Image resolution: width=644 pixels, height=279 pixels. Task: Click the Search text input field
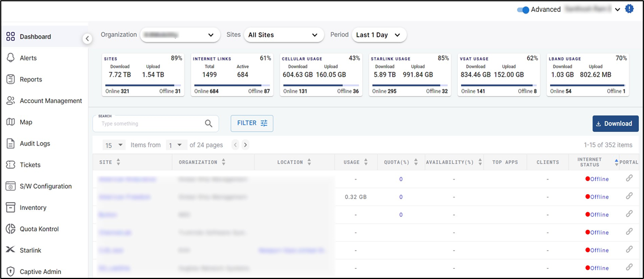[150, 123]
